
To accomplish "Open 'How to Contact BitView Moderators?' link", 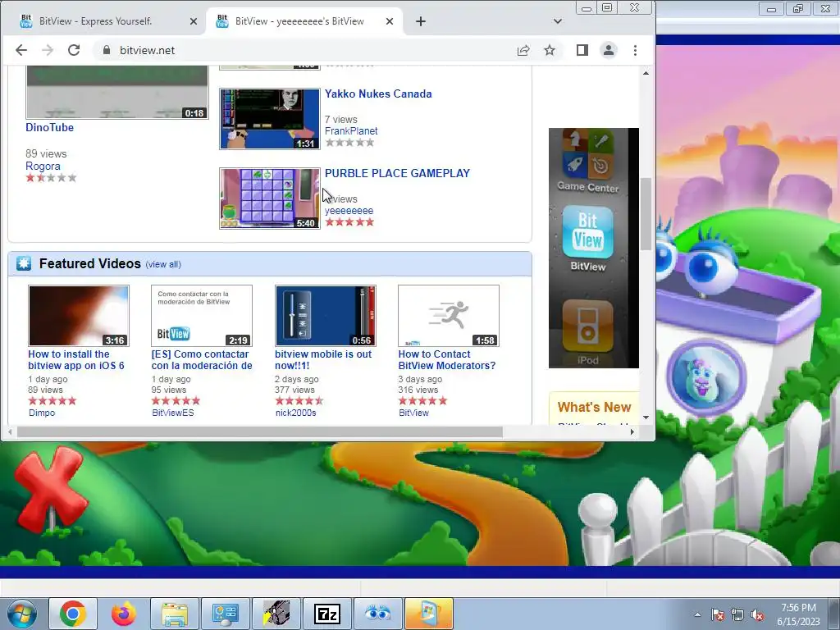I will [447, 360].
